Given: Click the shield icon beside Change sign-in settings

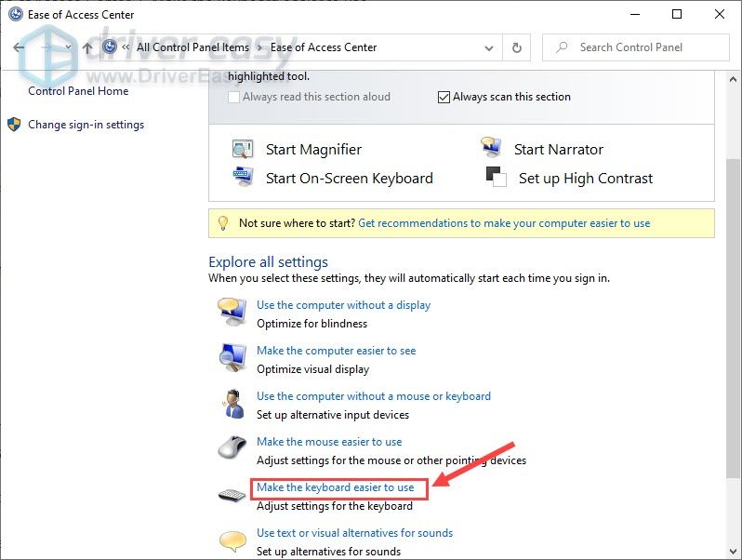Looking at the screenshot, I should [14, 125].
